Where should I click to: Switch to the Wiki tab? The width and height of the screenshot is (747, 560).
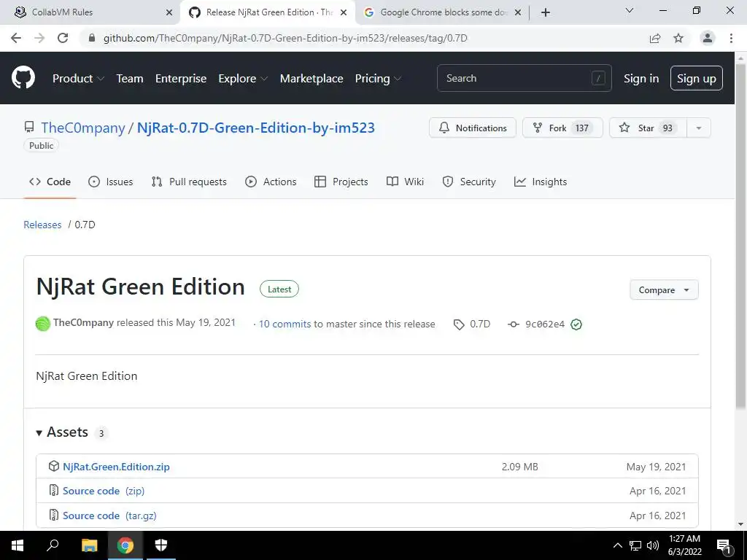[x=405, y=182]
